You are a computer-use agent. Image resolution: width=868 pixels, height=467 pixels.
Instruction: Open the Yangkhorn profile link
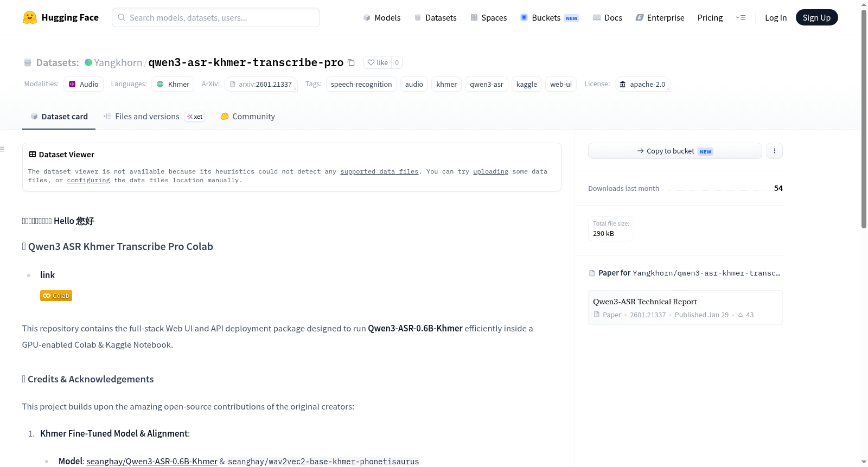pos(118,62)
